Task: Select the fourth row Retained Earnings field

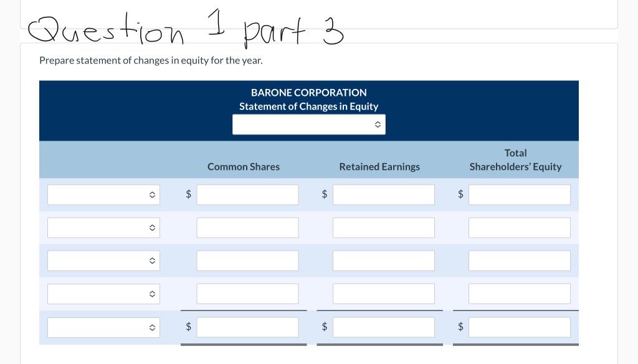Action: pos(383,294)
